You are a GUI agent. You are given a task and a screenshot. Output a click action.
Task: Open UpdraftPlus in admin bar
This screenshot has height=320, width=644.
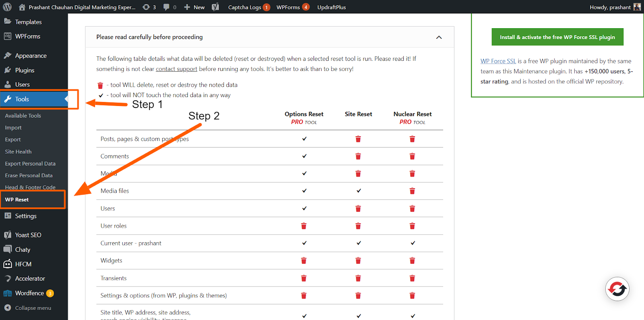pyautogui.click(x=332, y=7)
